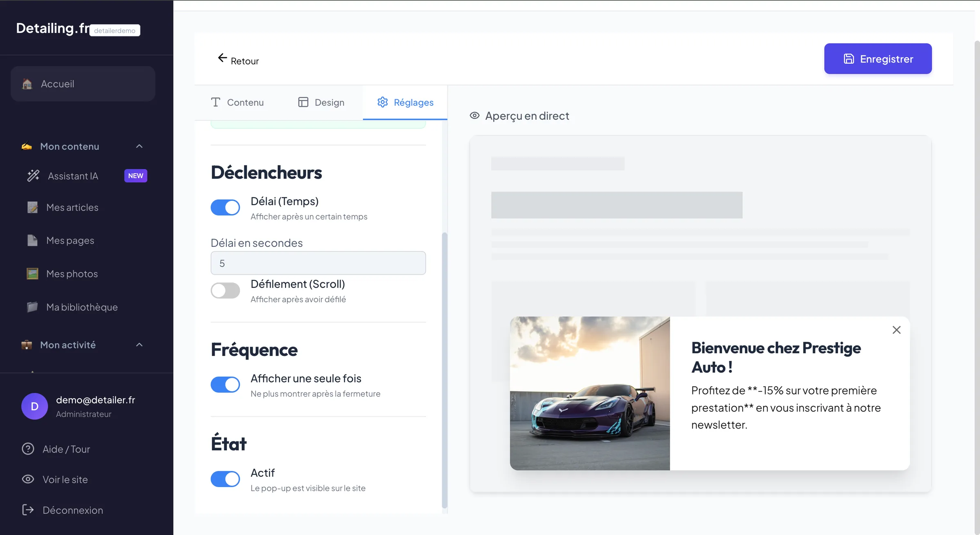Click the demo@detailer.fr account text
980x535 pixels.
click(x=96, y=400)
